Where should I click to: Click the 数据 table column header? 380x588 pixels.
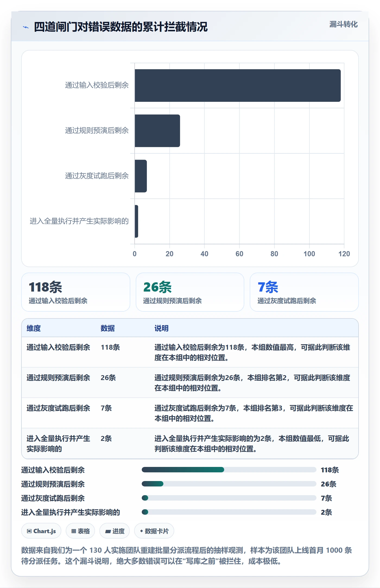[108, 328]
